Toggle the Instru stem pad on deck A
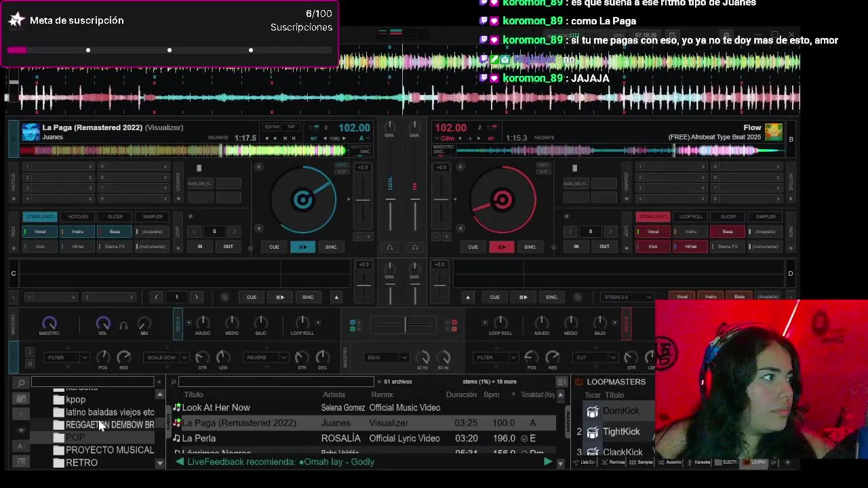Screen dimensions: 868x488 click(x=77, y=232)
